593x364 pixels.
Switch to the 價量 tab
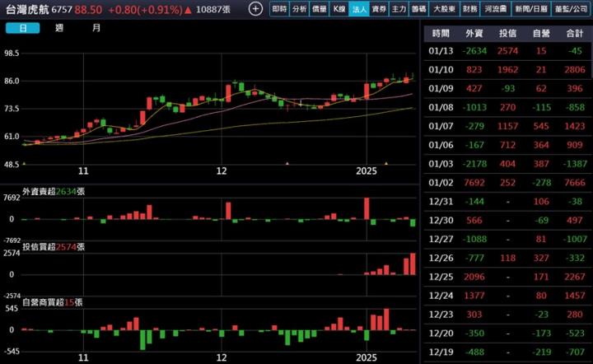[x=320, y=9]
